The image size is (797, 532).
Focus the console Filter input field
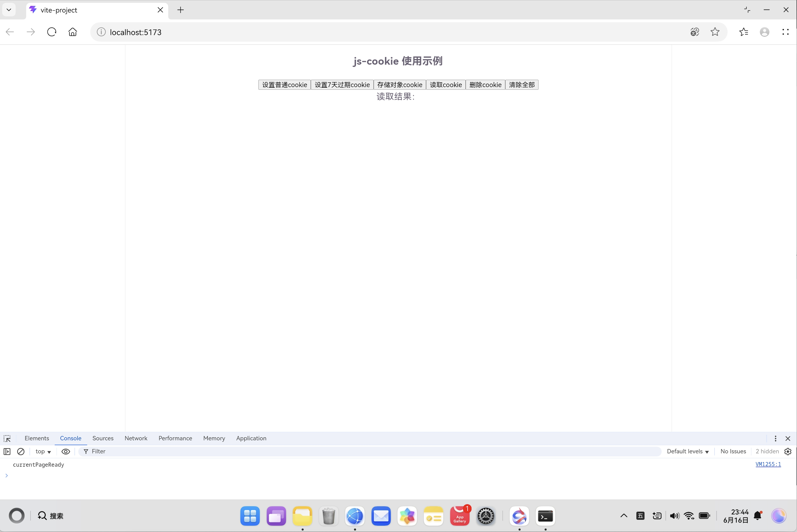tap(370, 451)
